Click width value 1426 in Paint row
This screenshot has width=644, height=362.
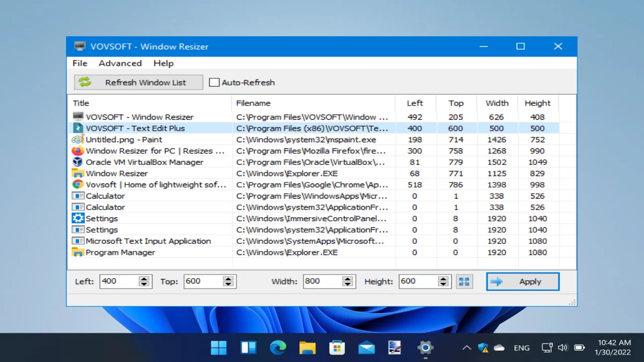click(x=497, y=139)
